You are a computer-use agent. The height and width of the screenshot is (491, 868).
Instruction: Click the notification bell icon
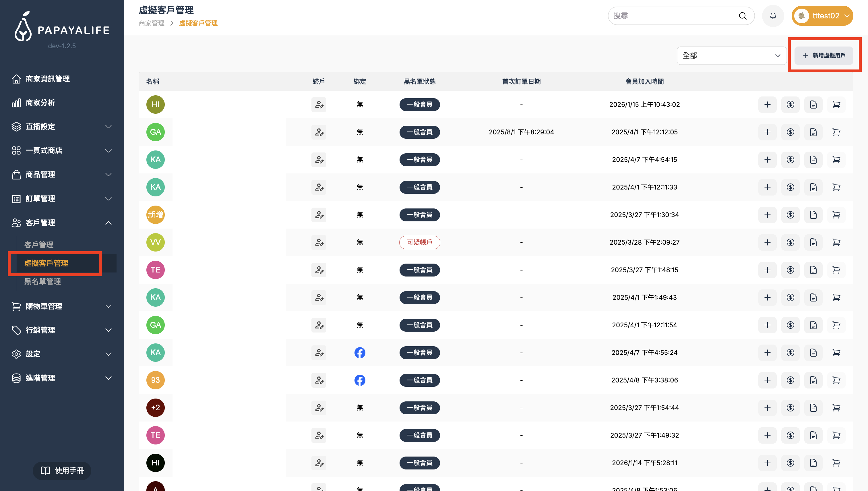point(773,16)
